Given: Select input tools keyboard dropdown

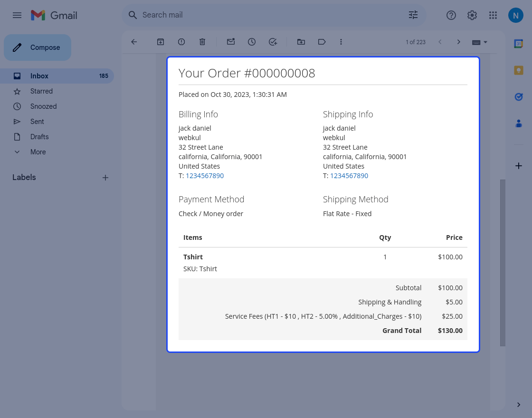Looking at the screenshot, I should pyautogui.click(x=480, y=42).
